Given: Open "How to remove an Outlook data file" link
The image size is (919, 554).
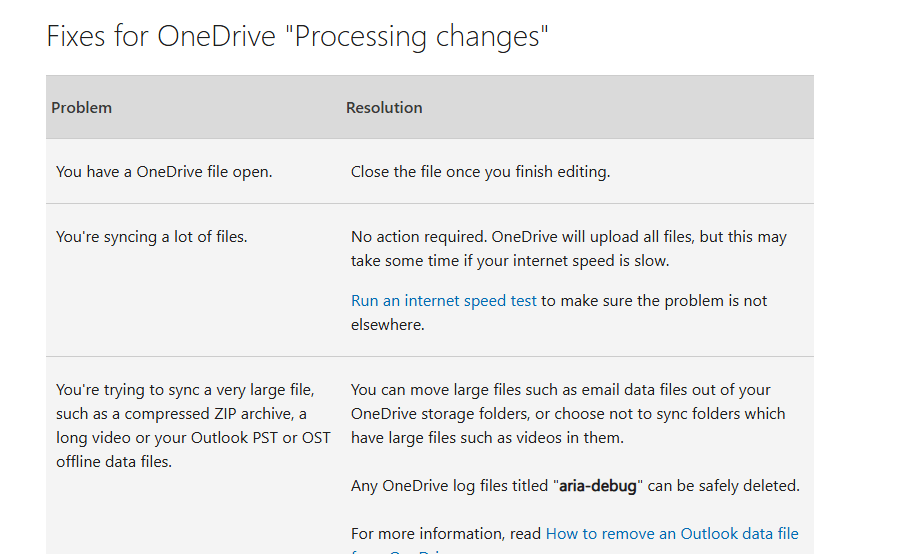Looking at the screenshot, I should click(x=672, y=534).
